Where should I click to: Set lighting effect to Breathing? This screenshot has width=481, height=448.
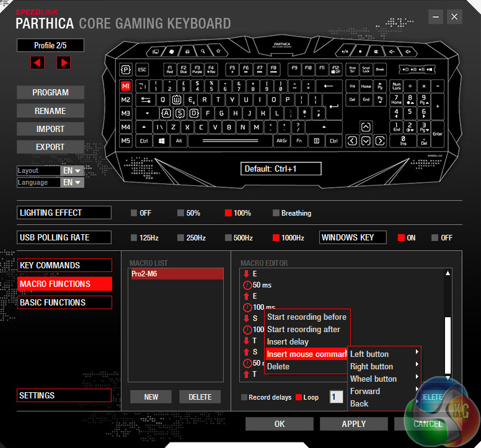[x=276, y=213]
